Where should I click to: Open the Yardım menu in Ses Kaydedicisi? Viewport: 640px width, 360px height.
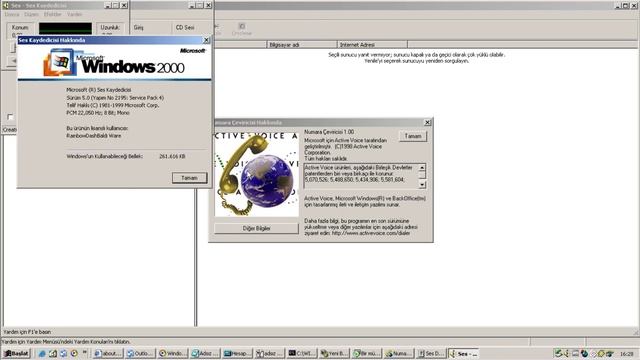coord(74,14)
